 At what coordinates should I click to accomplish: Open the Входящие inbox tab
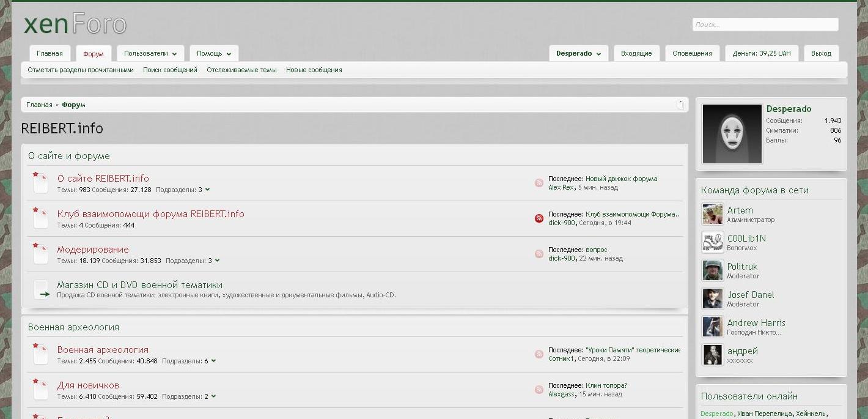(636, 53)
